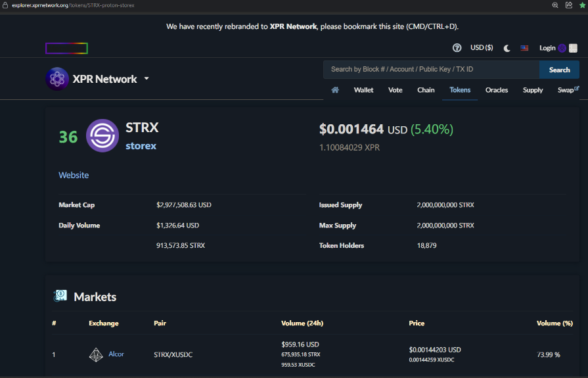Change language via the US flag icon
This screenshot has width=588, height=378.
pos(524,48)
